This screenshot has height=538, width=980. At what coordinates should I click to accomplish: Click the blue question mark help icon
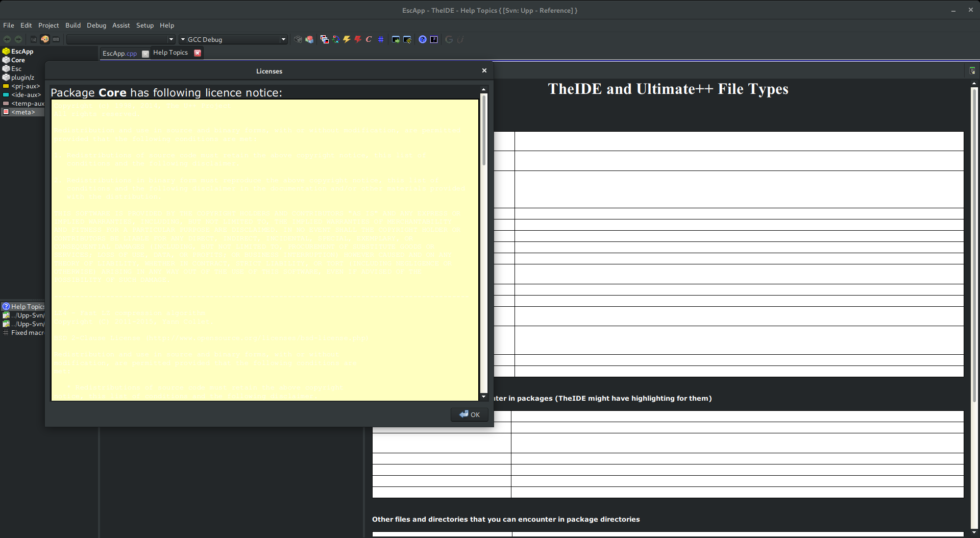[423, 39]
